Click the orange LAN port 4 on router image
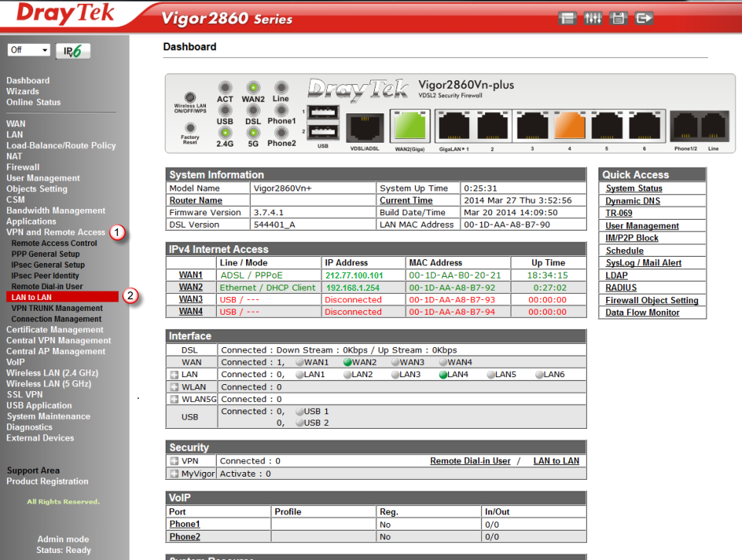 570,127
